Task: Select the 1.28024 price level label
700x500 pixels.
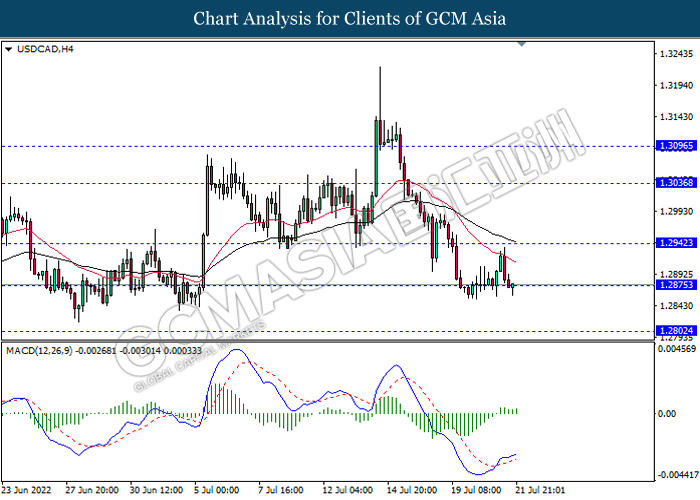Action: click(x=676, y=331)
